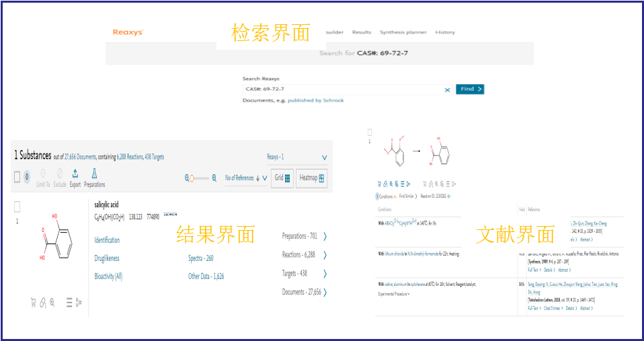
Task: Open the Reaxys - 1 dropdown
Action: [297, 157]
